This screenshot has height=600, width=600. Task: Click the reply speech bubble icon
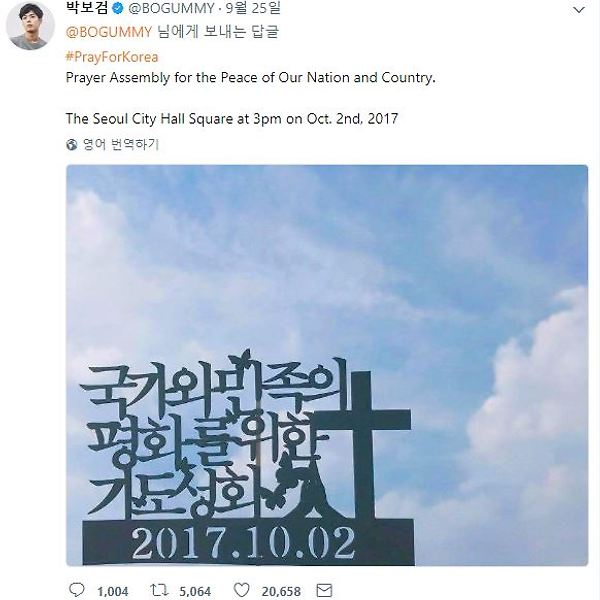pyautogui.click(x=77, y=590)
